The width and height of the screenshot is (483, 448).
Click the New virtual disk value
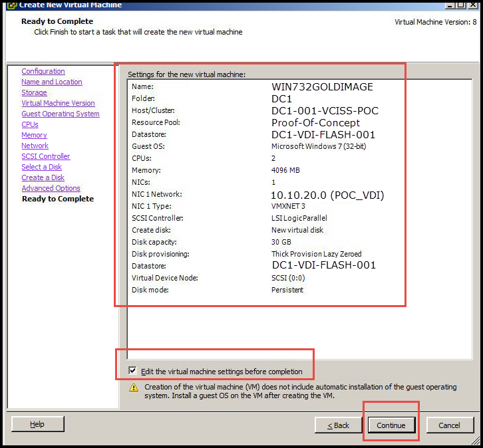click(297, 230)
